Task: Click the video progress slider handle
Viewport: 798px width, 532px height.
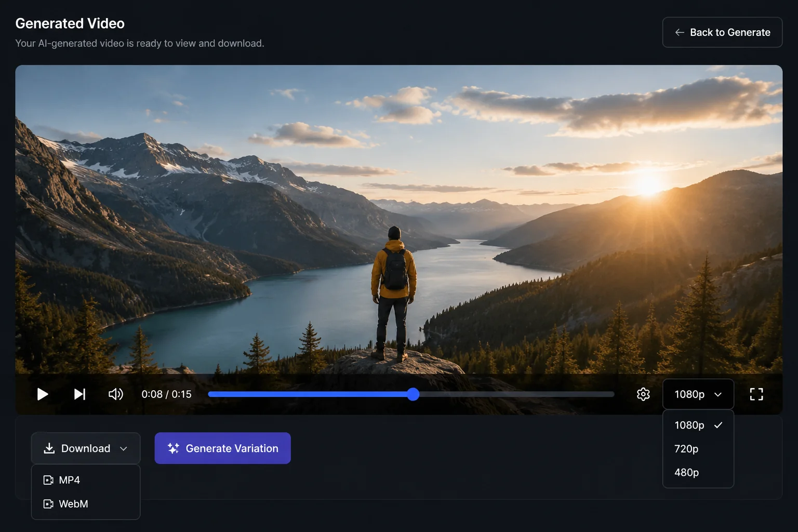Action: 413,394
